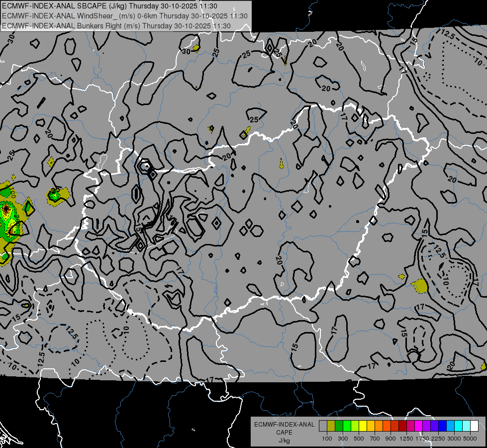Select the bright green legend swatch

[x=347, y=426]
